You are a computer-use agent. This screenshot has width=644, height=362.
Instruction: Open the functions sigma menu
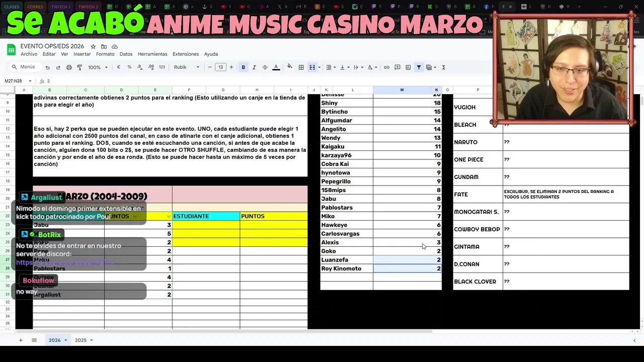coord(443,67)
